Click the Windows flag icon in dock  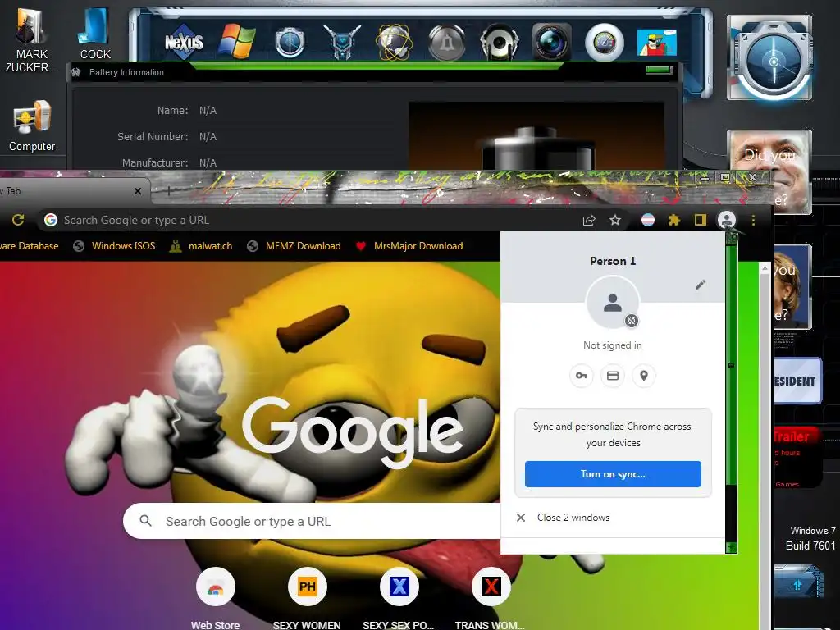coord(236,42)
